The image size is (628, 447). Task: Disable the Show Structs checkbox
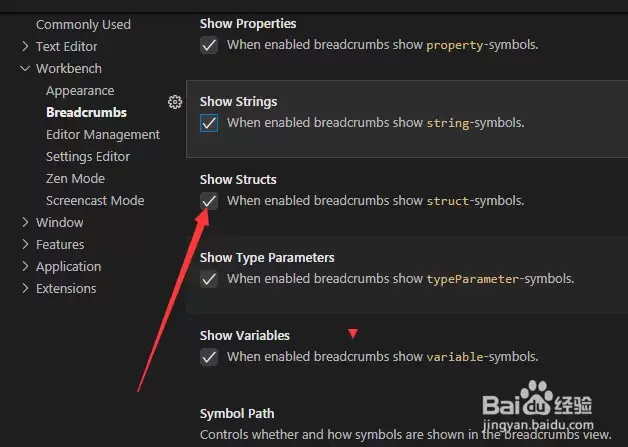209,201
